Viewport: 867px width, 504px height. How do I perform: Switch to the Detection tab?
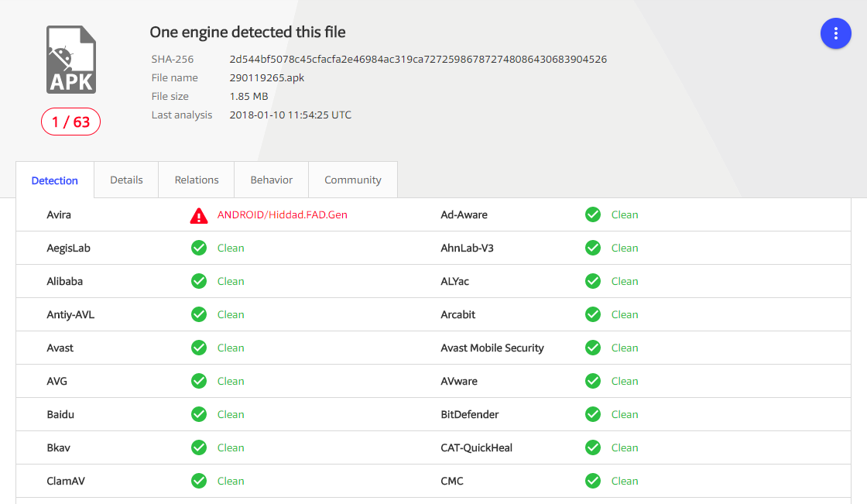pos(55,180)
